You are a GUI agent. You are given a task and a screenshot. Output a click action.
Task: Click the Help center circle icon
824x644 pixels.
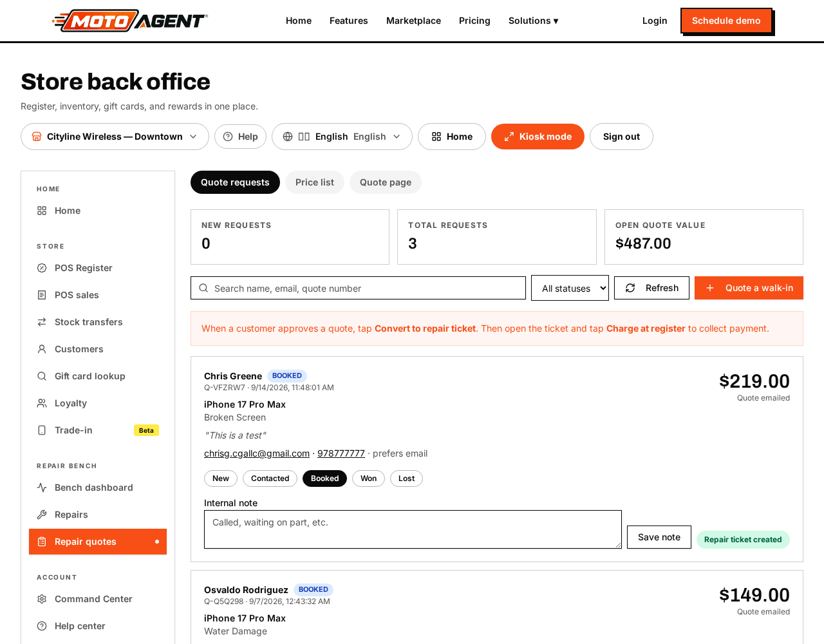pos(42,626)
